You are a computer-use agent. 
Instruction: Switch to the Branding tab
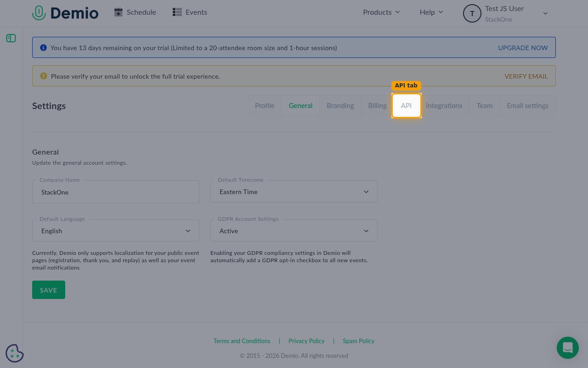340,105
